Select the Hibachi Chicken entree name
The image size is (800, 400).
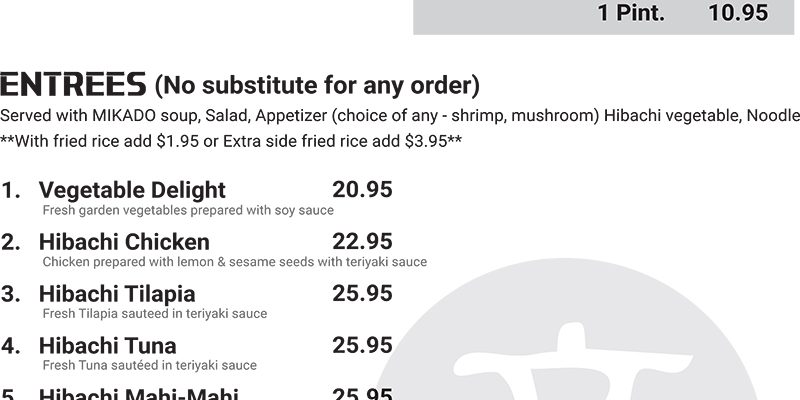[124, 242]
